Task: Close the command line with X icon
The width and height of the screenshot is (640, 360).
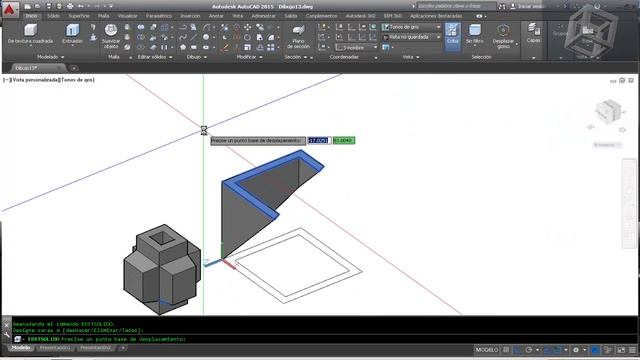Action: pyautogui.click(x=7, y=325)
